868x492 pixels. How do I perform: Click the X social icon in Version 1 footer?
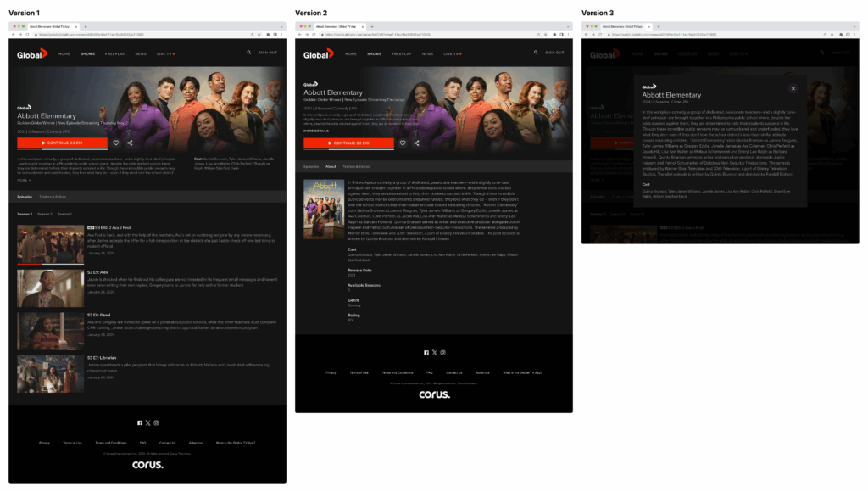147,422
